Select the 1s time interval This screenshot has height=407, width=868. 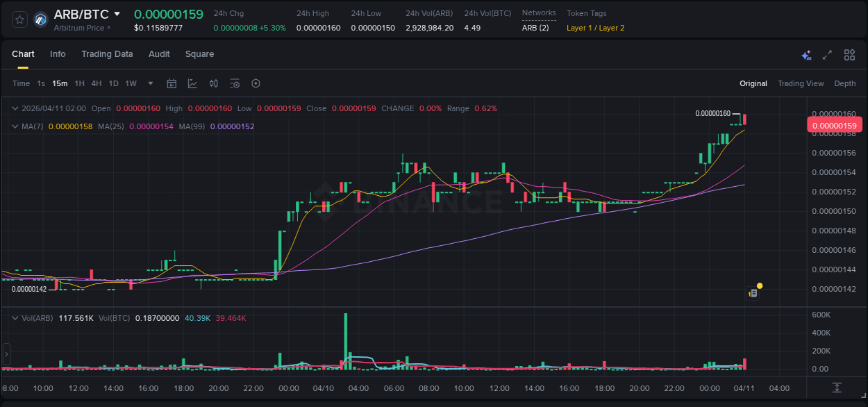(41, 83)
